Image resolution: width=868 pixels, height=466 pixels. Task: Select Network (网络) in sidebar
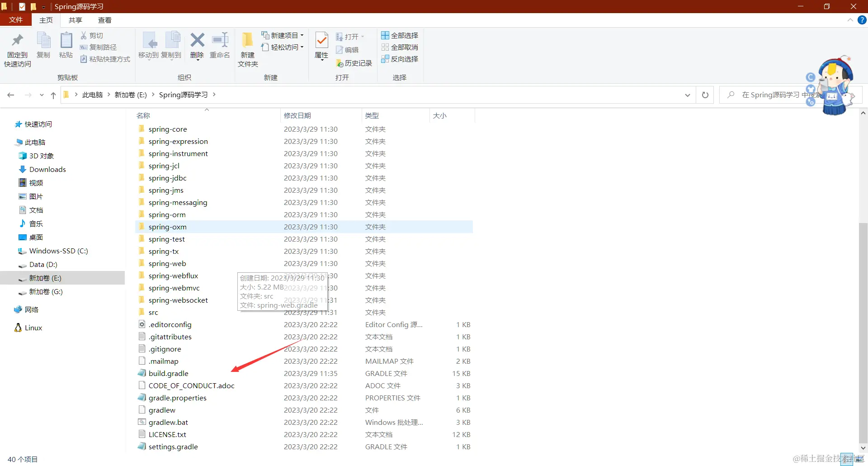coord(31,309)
